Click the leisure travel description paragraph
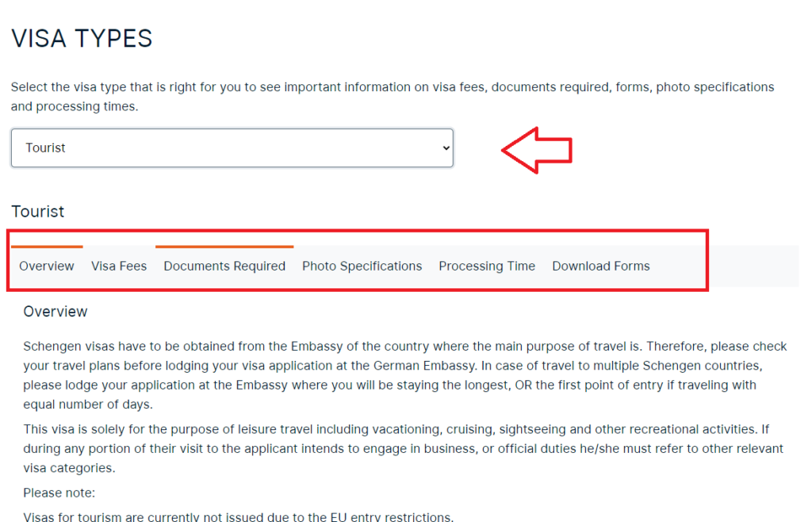 pyautogui.click(x=396, y=447)
